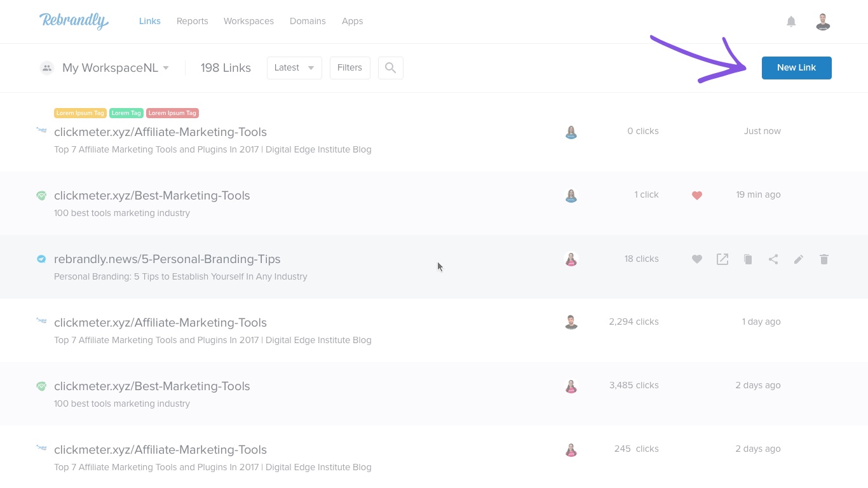Open 5-Personal-Branding-Tips link in new window

coord(722,259)
